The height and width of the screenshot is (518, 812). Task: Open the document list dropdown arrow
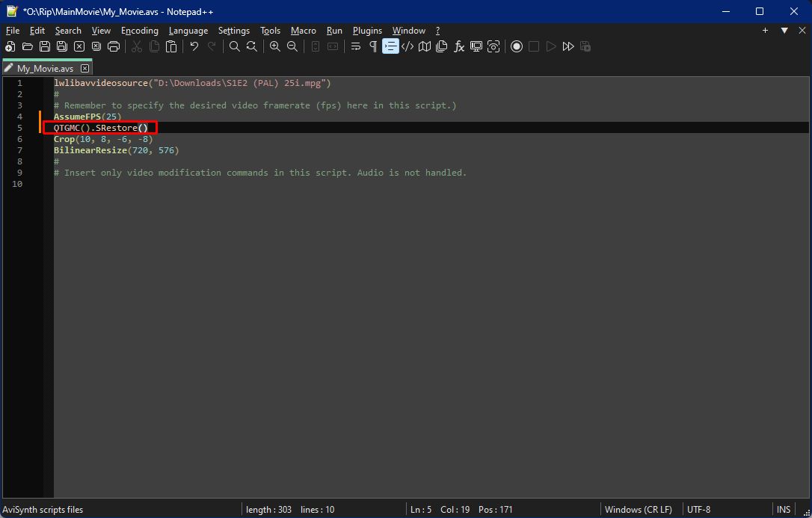point(784,31)
